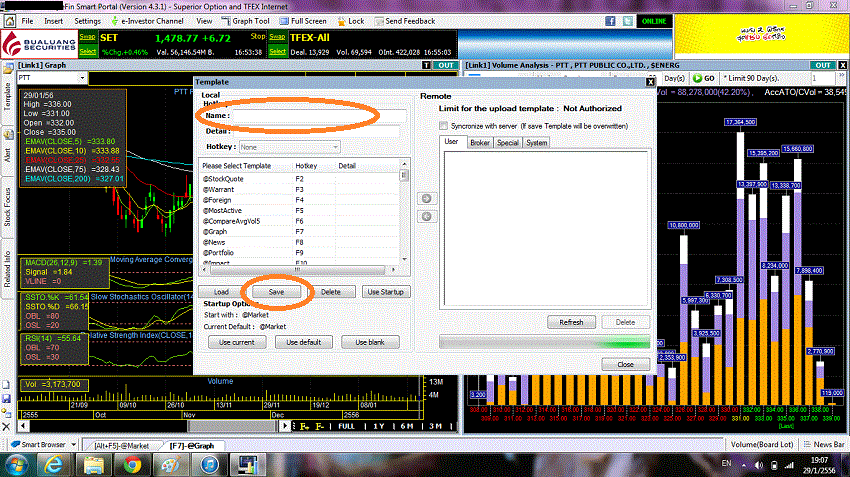Viewport: 850px width, 477px height.
Task: Switch to the System tab
Action: coord(536,143)
